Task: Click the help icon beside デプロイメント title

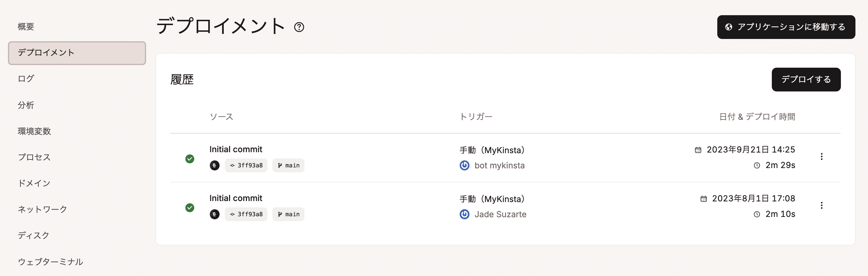Action: [299, 27]
